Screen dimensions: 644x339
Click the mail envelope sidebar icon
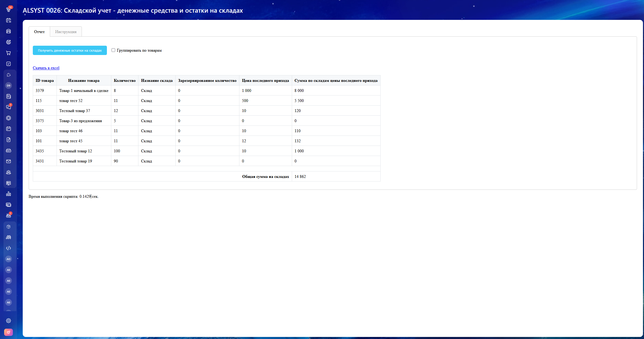pyautogui.click(x=9, y=161)
